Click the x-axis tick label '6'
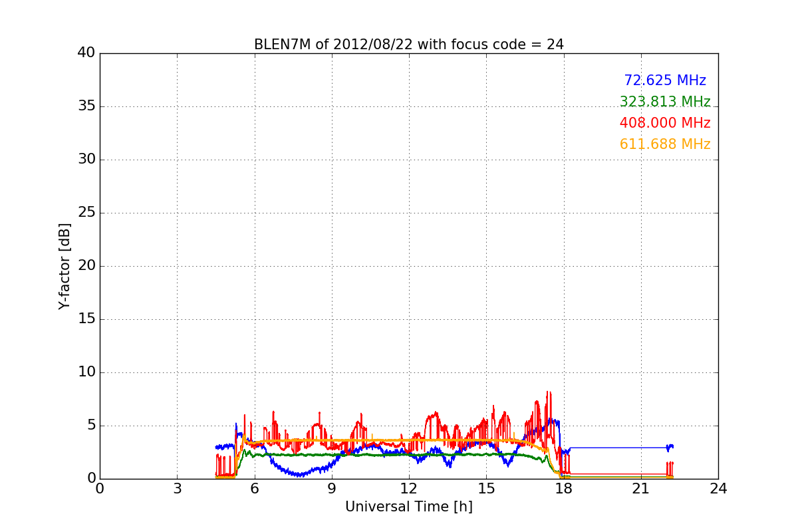The image size is (798, 532). point(254,488)
